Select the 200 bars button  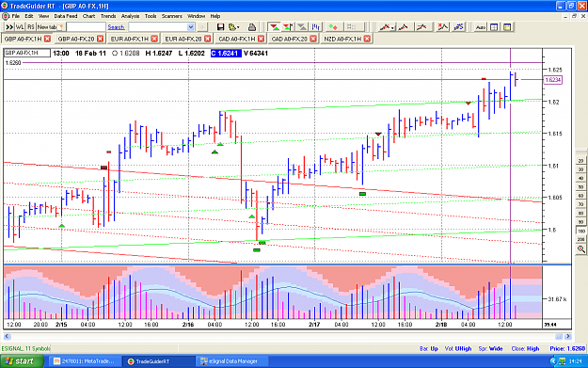(x=580, y=239)
